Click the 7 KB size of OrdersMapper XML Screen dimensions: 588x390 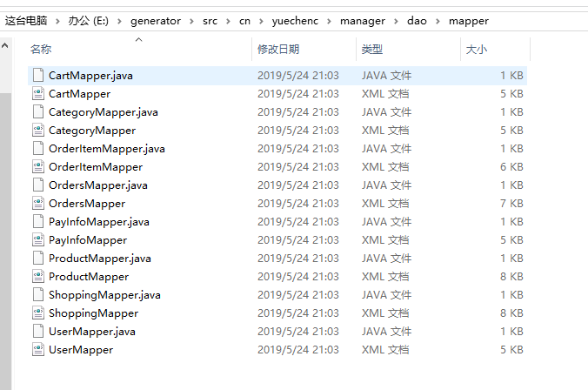[x=511, y=204]
